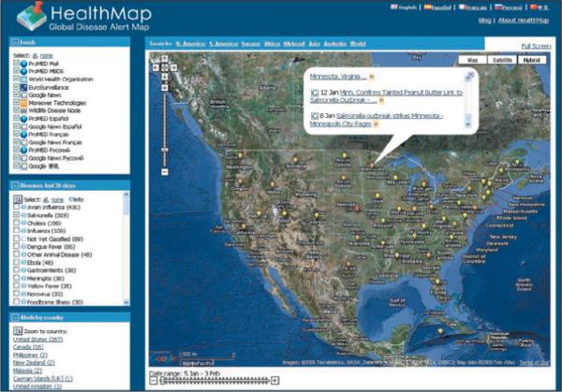
Task: Zoom in using the map plus button
Action: (165, 88)
